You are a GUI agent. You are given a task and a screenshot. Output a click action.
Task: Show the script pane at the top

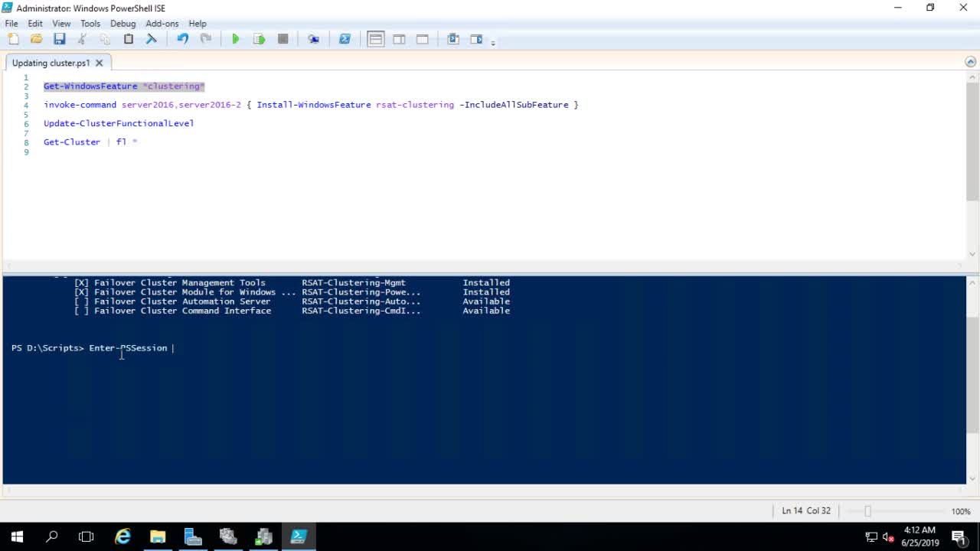tap(375, 39)
